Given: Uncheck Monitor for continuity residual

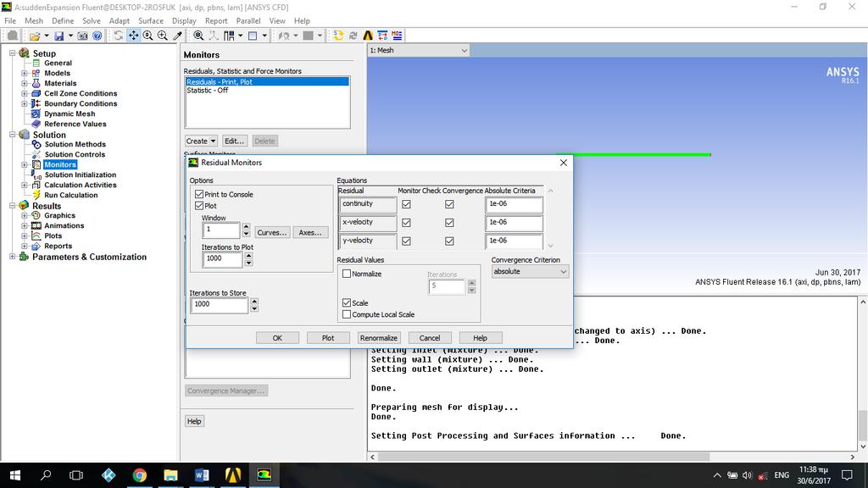Looking at the screenshot, I should click(406, 204).
